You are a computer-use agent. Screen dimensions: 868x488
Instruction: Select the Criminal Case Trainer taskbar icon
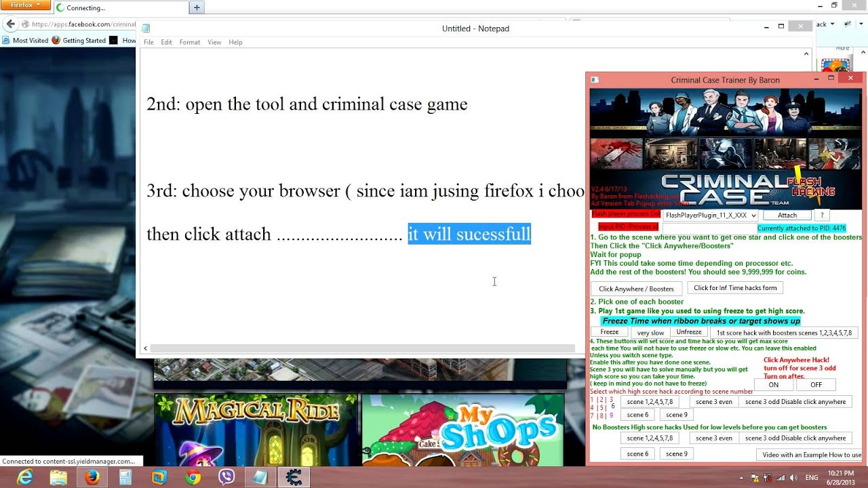294,477
